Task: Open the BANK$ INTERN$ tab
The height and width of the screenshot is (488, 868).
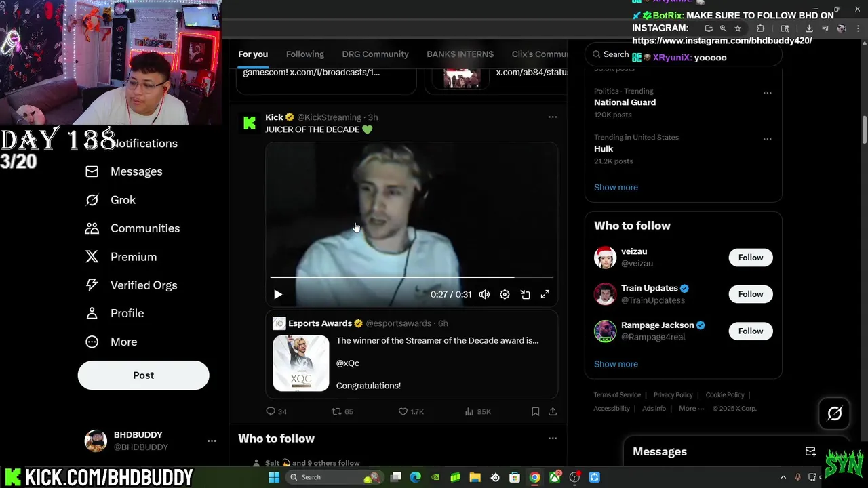Action: click(x=460, y=54)
